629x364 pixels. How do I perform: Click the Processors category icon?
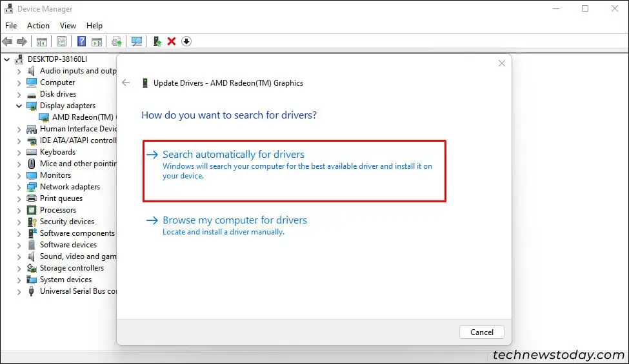pos(32,210)
